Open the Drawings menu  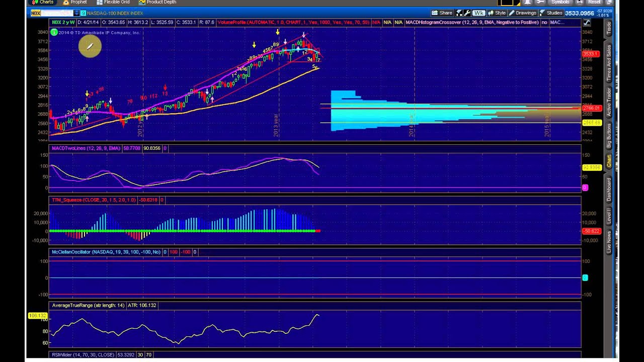523,13
